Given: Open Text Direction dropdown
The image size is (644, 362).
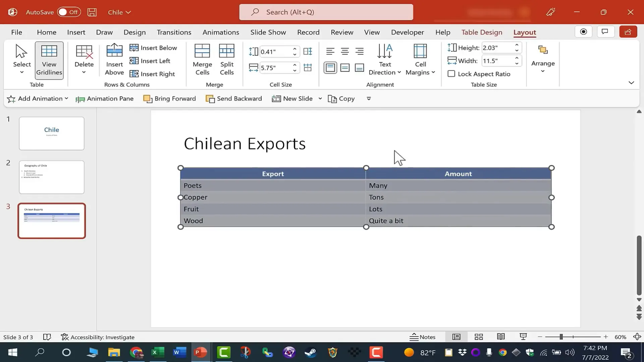Looking at the screenshot, I should [x=385, y=60].
